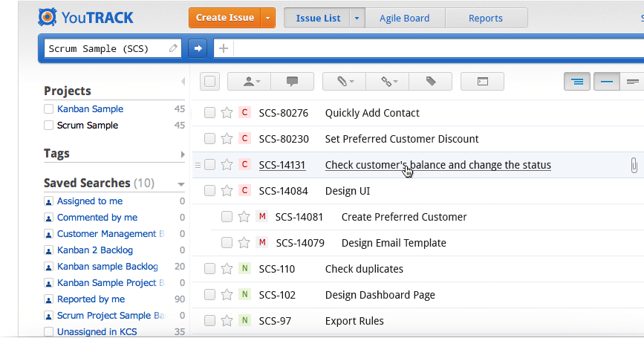Switch to the one-line compact view
The height and width of the screenshot is (338, 644).
click(607, 82)
